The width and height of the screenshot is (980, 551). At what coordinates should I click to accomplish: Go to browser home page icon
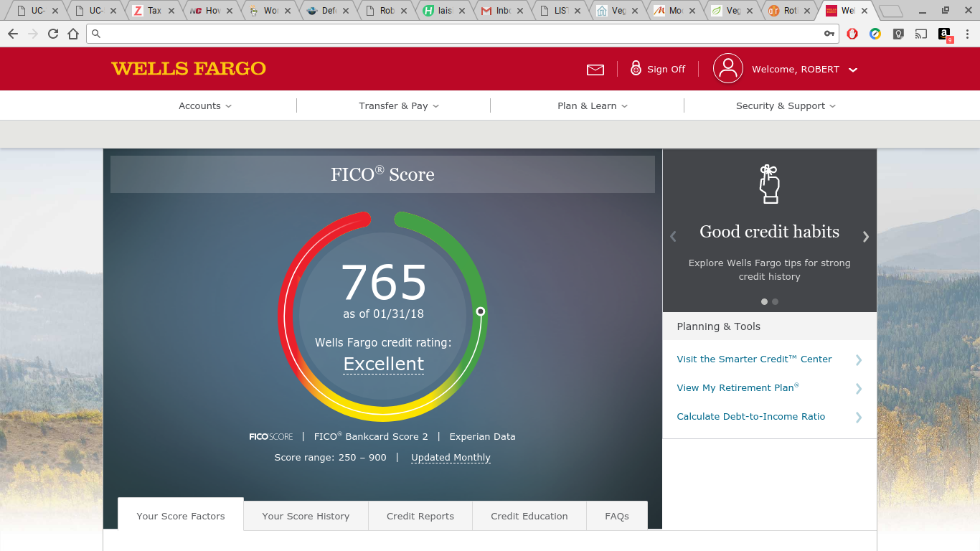73,34
